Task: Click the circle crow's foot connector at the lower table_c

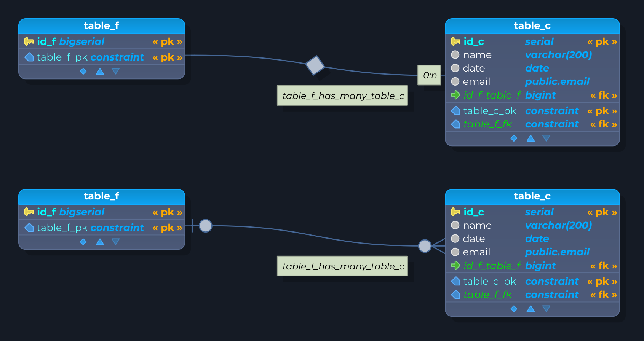Action: click(425, 246)
